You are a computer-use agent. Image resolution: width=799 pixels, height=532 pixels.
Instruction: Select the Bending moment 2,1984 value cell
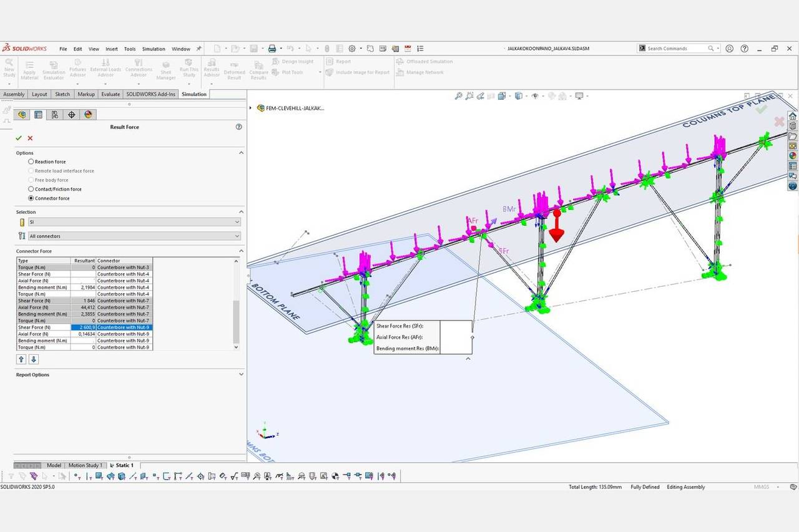coord(83,288)
